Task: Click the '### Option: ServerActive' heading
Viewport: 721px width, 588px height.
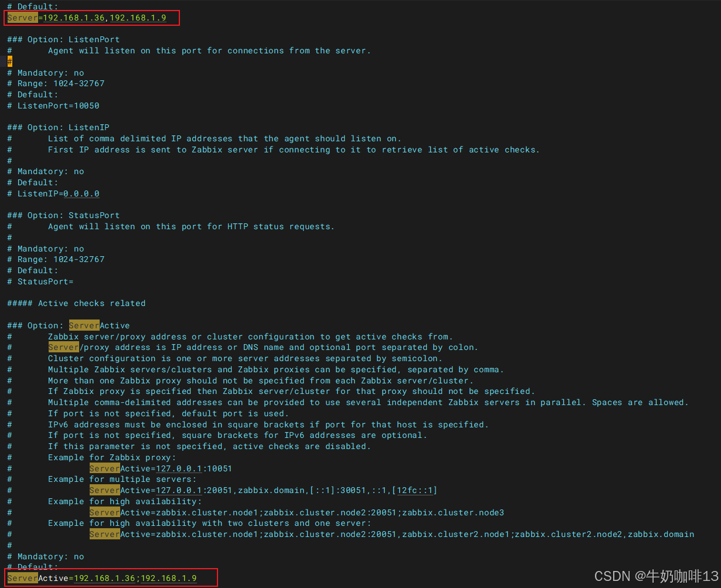Action: pos(69,325)
